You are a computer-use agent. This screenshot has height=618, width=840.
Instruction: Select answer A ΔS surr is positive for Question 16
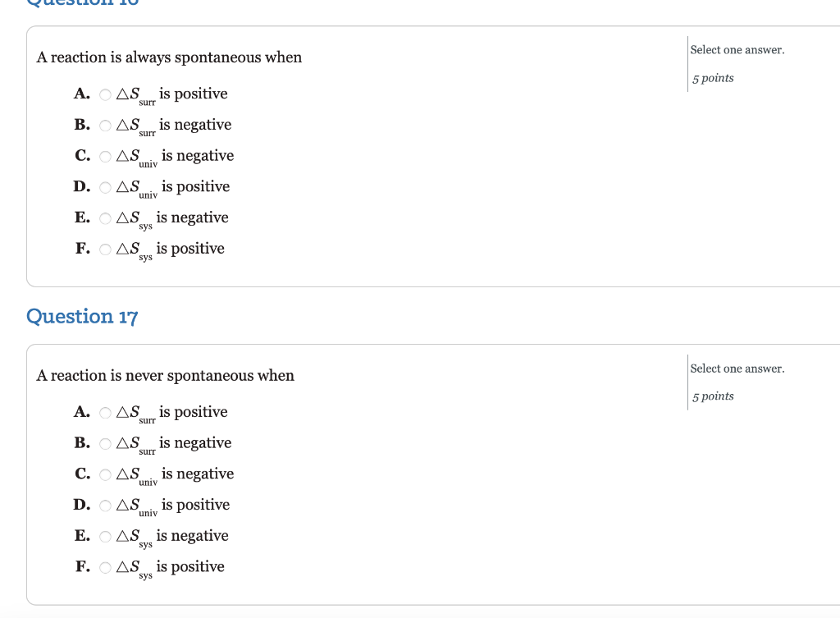(105, 94)
